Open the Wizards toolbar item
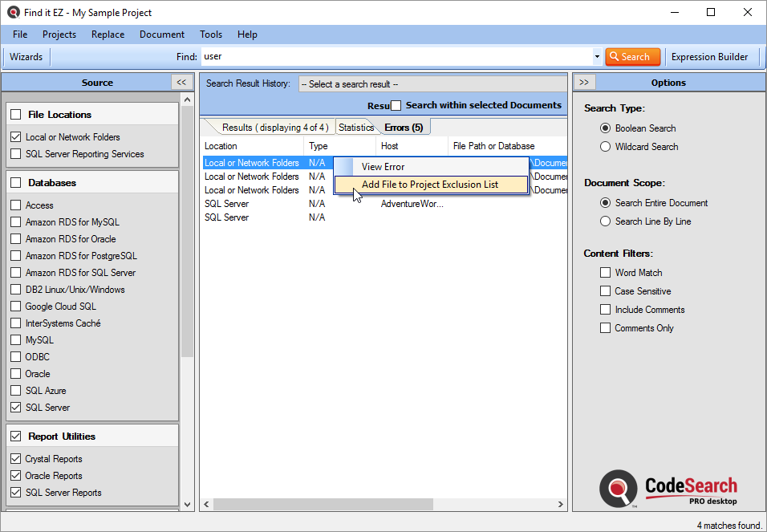767x532 pixels. [26, 57]
